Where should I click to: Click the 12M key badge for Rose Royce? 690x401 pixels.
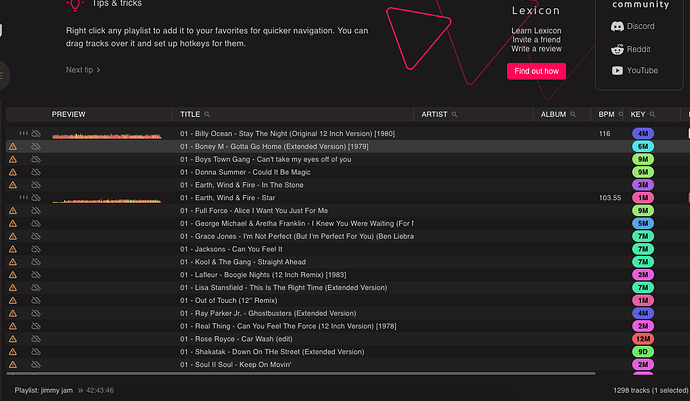click(x=643, y=339)
